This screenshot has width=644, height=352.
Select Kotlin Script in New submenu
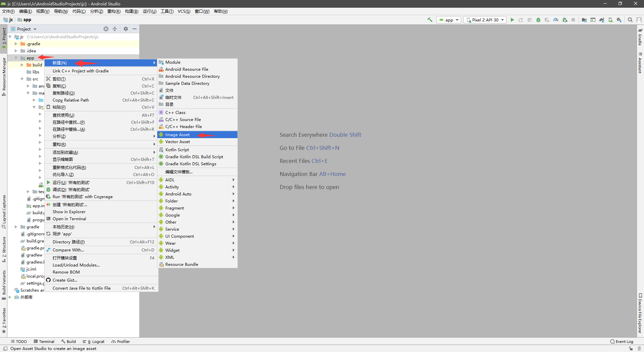point(198,150)
